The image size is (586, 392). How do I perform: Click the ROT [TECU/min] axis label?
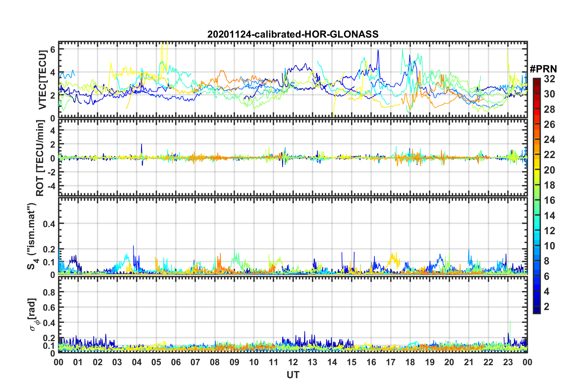[40, 158]
